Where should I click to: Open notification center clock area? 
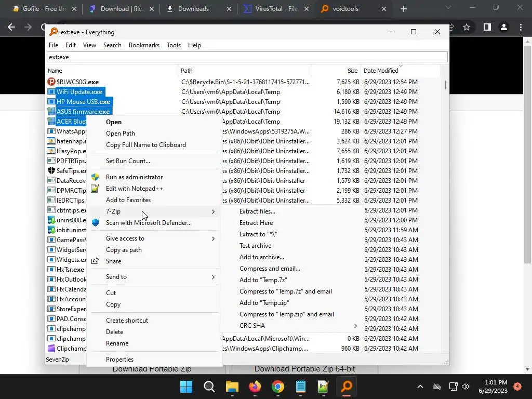click(493, 387)
